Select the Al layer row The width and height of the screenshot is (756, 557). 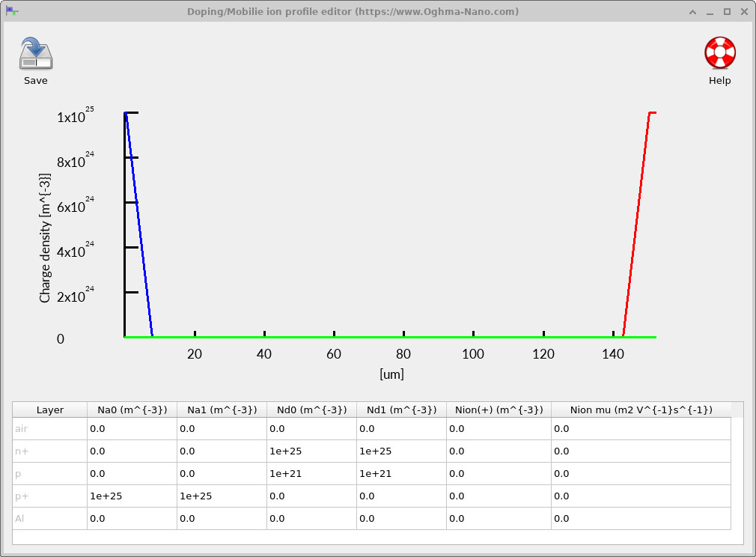pyautogui.click(x=49, y=518)
